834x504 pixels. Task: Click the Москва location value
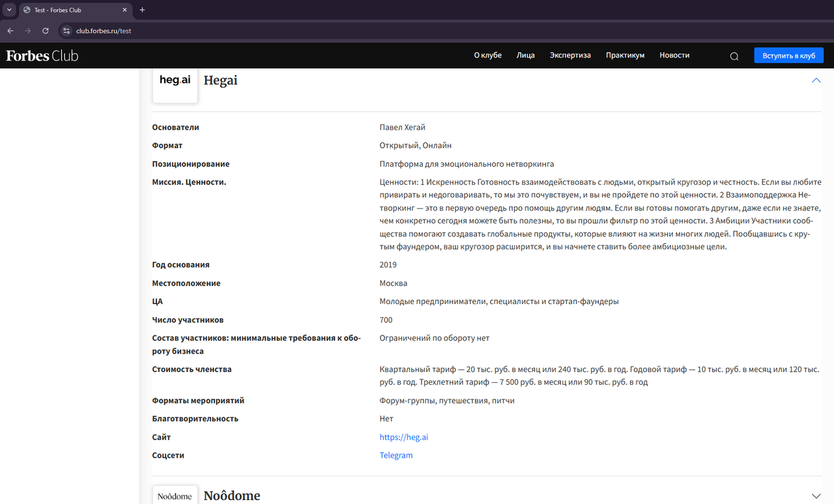coord(394,283)
